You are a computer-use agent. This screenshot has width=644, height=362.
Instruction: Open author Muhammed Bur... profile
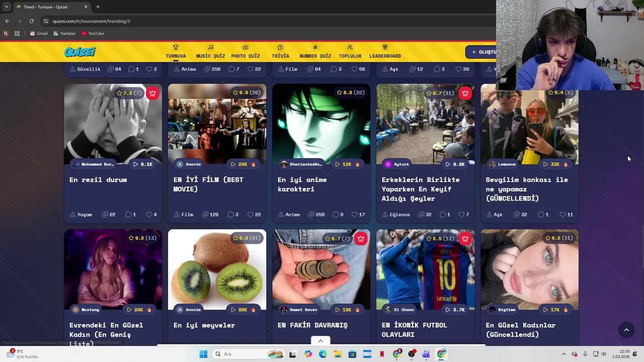click(x=94, y=164)
